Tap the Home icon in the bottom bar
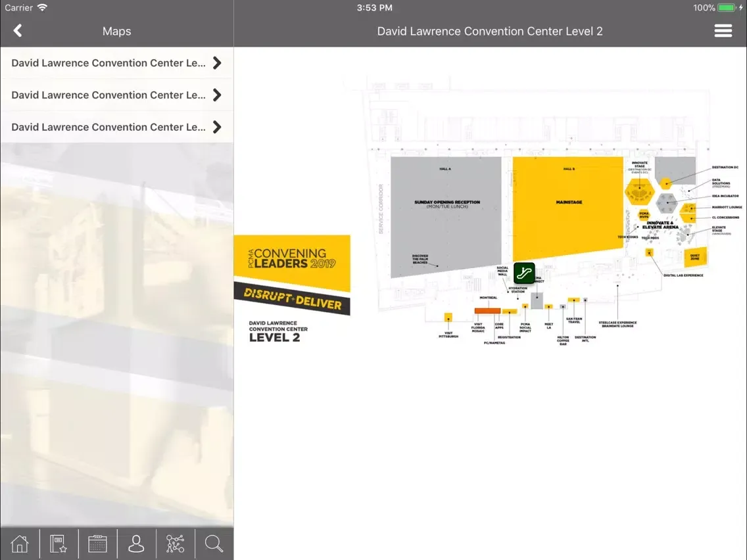 click(x=20, y=544)
